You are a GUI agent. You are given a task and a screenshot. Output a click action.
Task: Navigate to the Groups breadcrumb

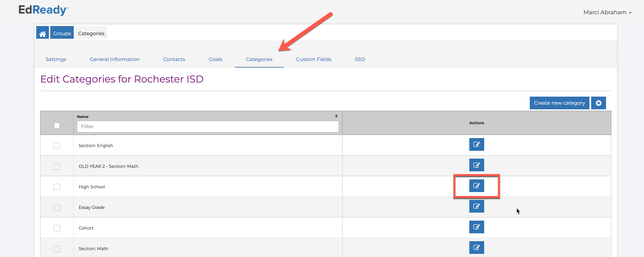tap(62, 33)
